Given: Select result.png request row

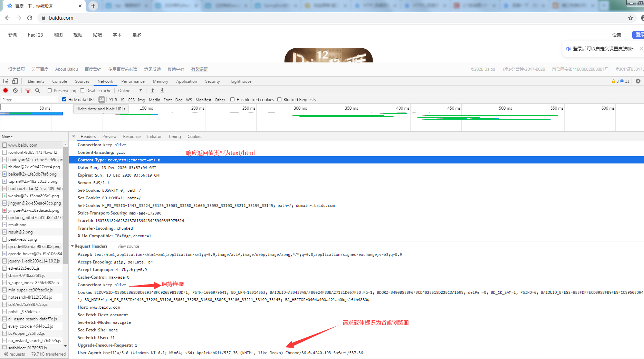Looking at the screenshot, I should coord(32,225).
